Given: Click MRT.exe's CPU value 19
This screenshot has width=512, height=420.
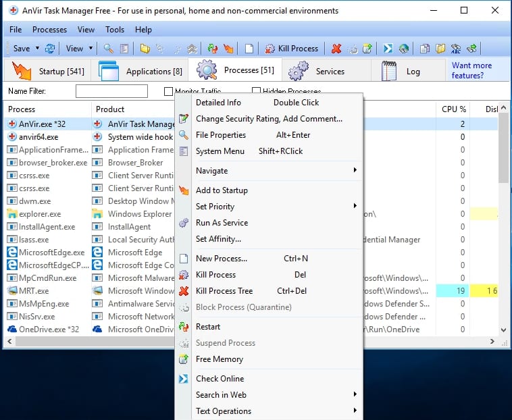Looking at the screenshot, I should (x=453, y=290).
